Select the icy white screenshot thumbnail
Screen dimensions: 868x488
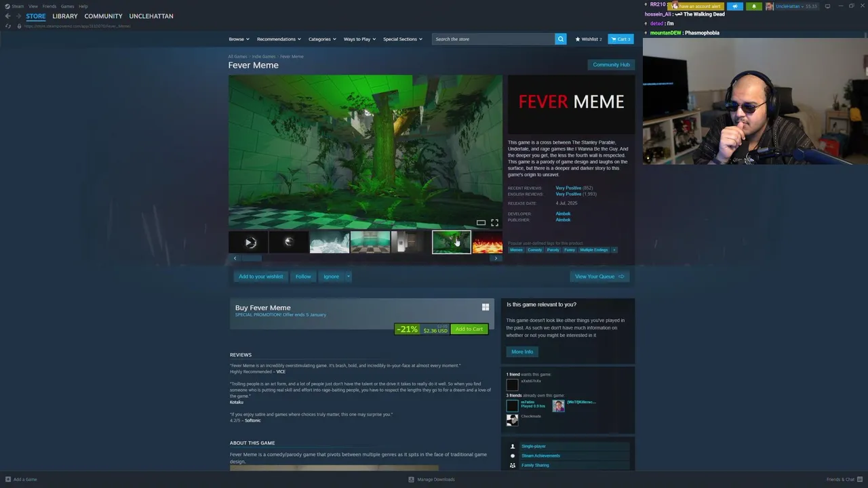coord(330,242)
